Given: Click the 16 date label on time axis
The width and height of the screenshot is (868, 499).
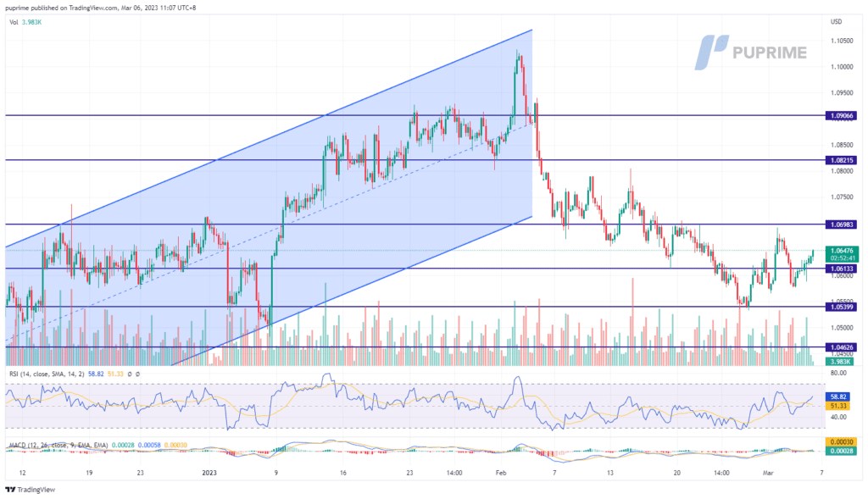Looking at the screenshot, I should pos(343,473).
